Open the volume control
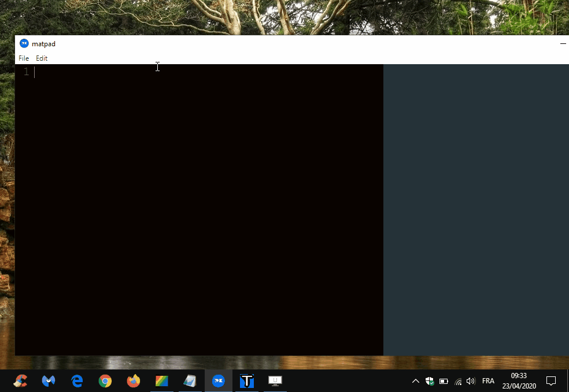Viewport: 569px width, 392px height. click(471, 381)
